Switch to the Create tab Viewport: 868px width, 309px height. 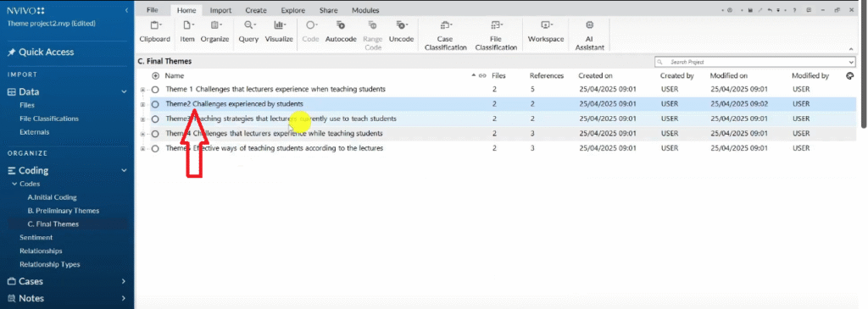click(256, 10)
